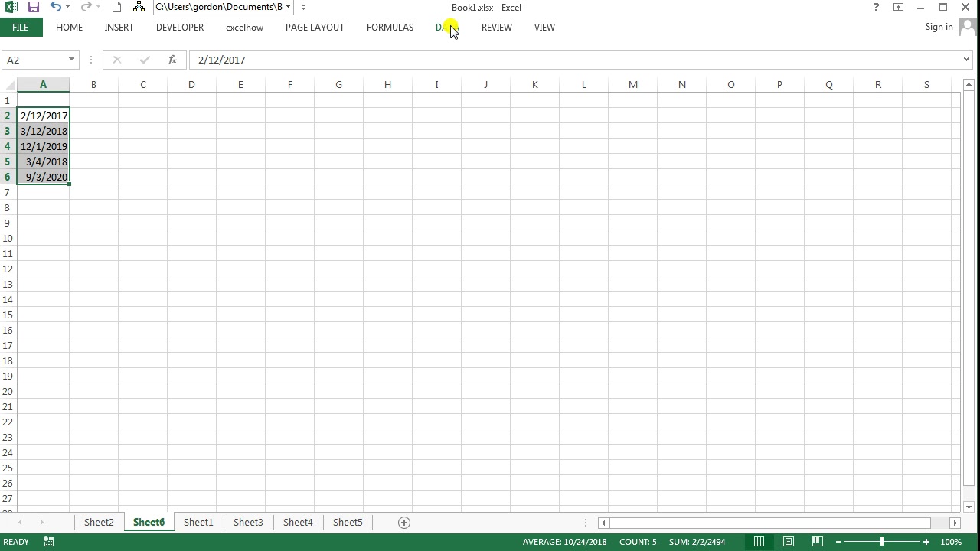This screenshot has width=980, height=551.
Task: Switch to Sheet2 tab
Action: [99, 522]
